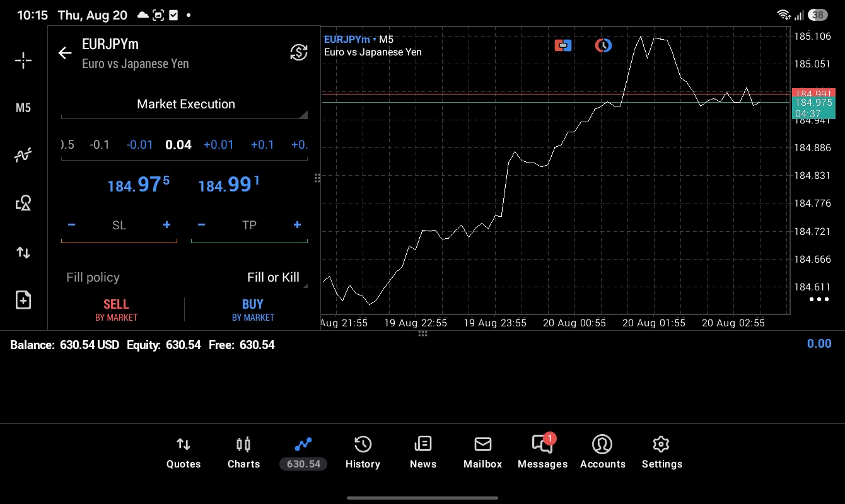The height and width of the screenshot is (504, 845).
Task: Open the Fill or Kill policy dropdown
Action: [273, 277]
